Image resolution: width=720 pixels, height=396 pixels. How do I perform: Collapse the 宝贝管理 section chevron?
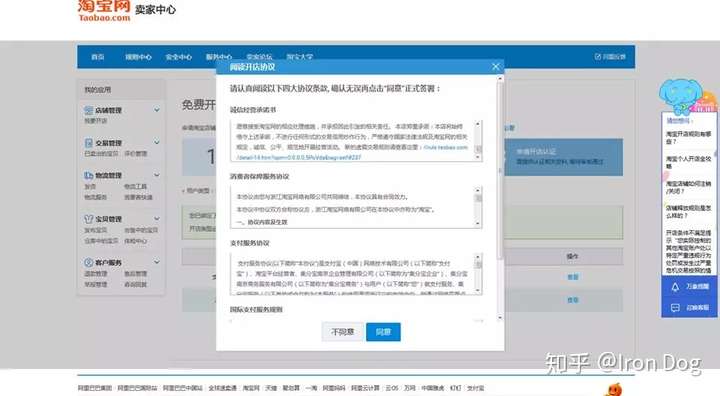click(x=157, y=218)
